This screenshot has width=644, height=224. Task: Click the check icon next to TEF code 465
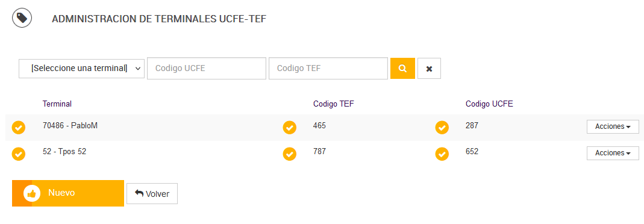[290, 128]
